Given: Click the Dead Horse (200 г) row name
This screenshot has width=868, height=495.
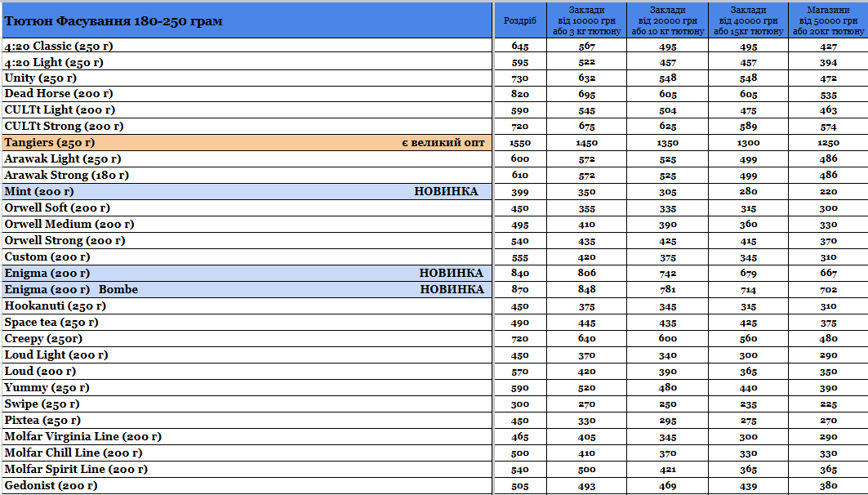Looking at the screenshot, I should pos(59,94).
